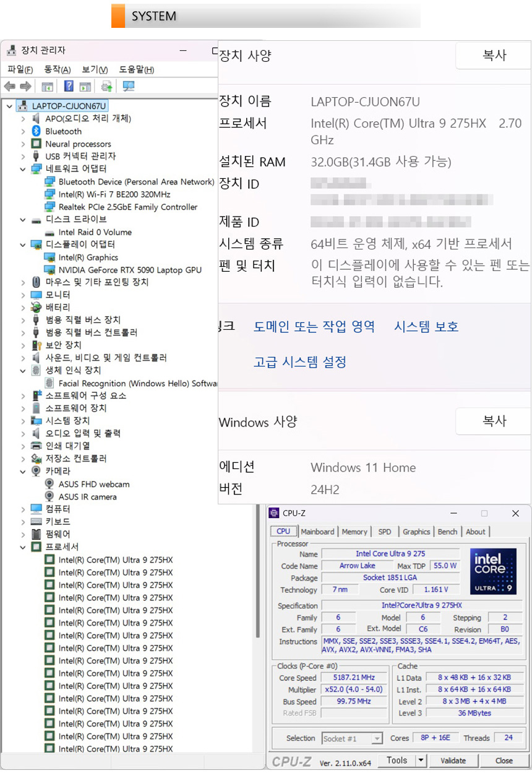Image resolution: width=532 pixels, height=773 pixels.
Task: Switch to the Memory tab in CPU-Z
Action: [354, 532]
